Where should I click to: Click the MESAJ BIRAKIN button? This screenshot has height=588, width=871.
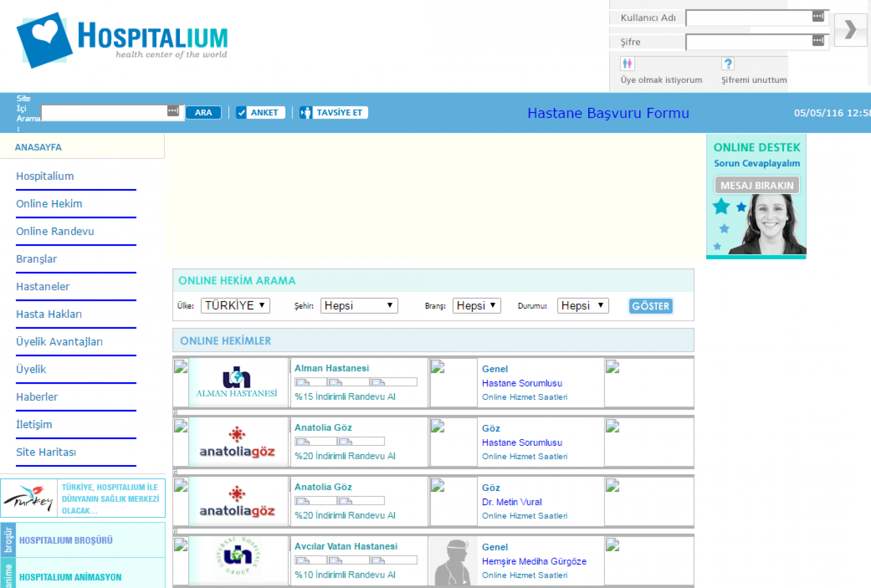click(x=756, y=185)
